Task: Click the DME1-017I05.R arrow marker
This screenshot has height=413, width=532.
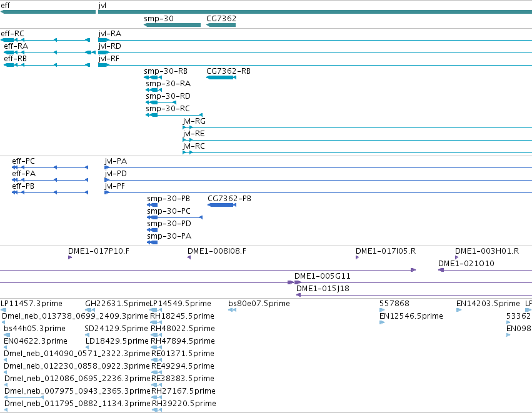Action: pyautogui.click(x=357, y=257)
